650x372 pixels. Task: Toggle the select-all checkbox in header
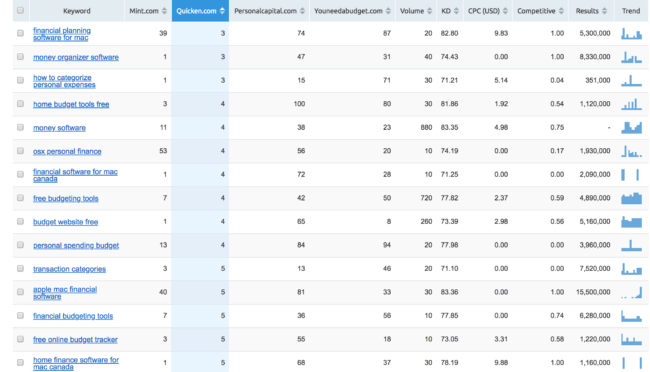click(20, 10)
